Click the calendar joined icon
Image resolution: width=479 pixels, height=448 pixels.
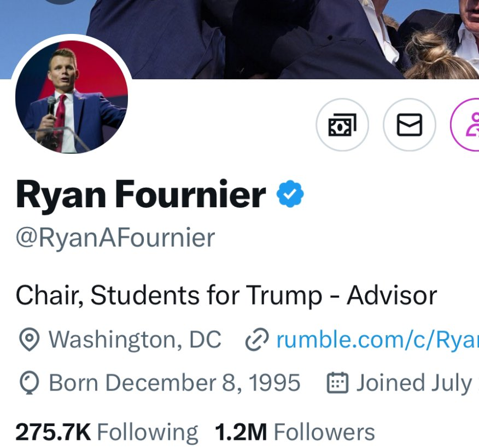[337, 382]
